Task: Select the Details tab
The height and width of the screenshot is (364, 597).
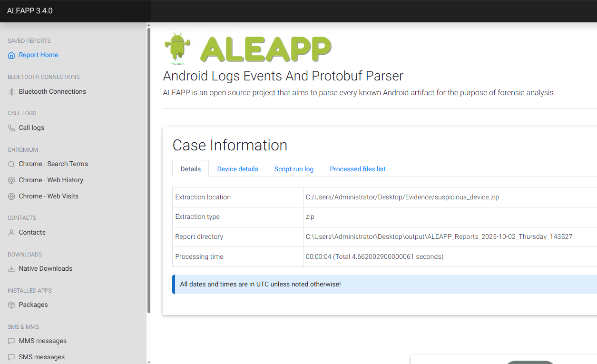Action: [190, 169]
